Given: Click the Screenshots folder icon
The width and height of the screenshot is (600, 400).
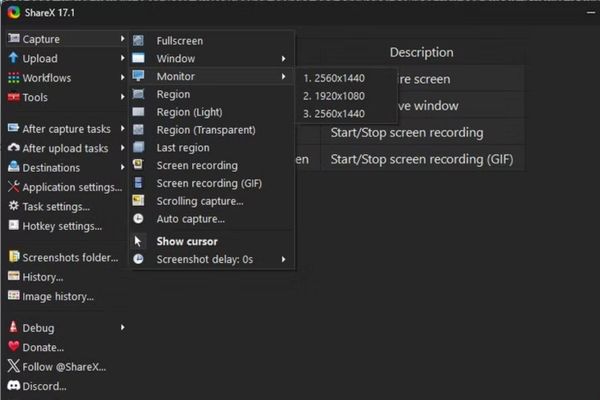Looking at the screenshot, I should (14, 257).
